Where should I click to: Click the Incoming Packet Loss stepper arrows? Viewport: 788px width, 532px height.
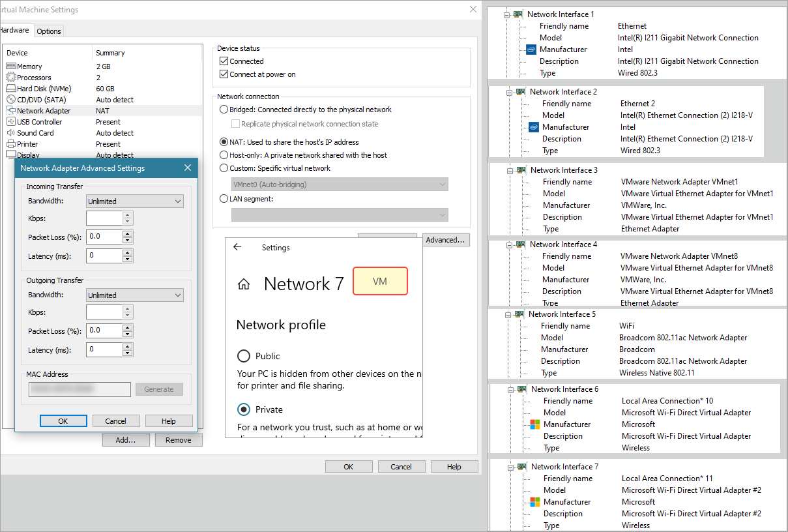(x=128, y=237)
